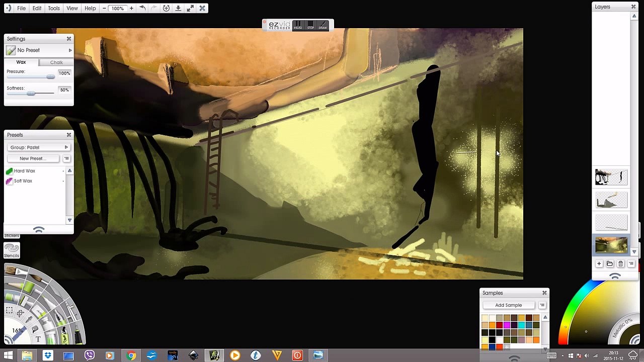Pick the magenta sample swatch
The height and width of the screenshot is (362, 644).
pos(507,325)
